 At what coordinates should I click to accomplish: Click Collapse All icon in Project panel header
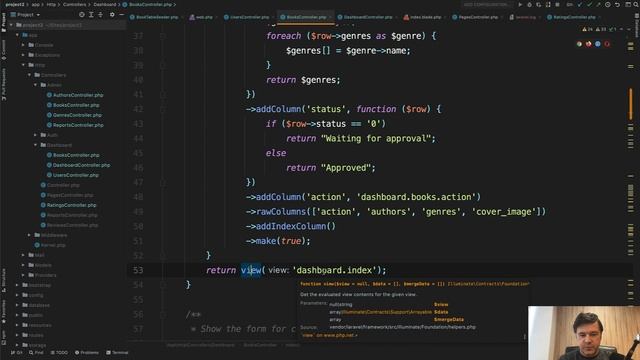100,14
